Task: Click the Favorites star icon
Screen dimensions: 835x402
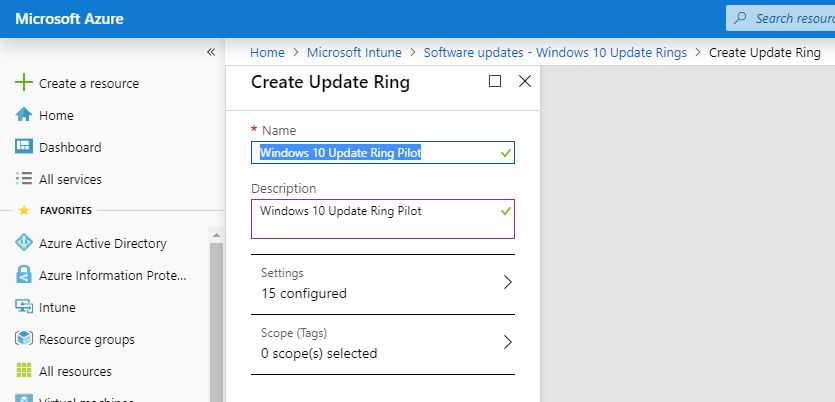Action: tap(24, 210)
